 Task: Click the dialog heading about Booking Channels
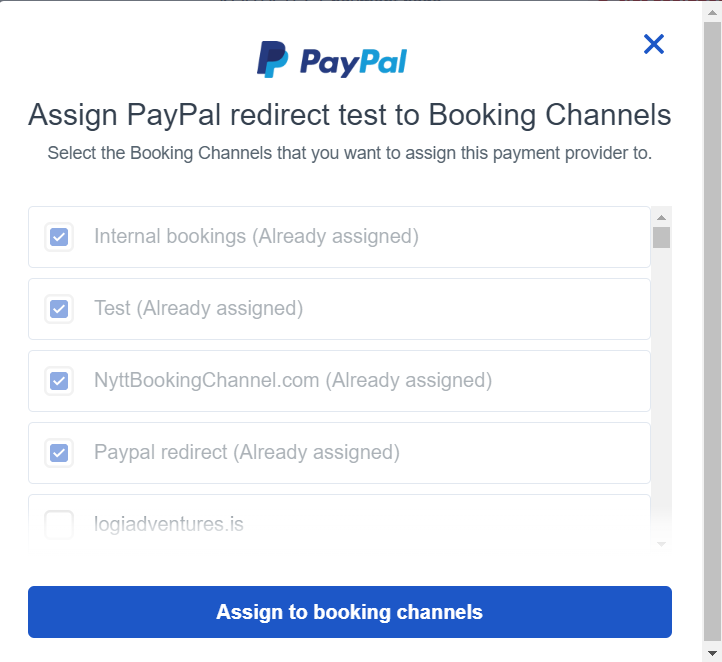pyautogui.click(x=350, y=115)
